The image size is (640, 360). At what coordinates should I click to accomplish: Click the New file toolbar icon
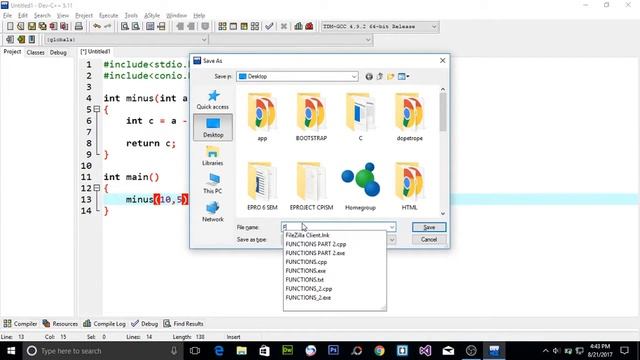point(10,27)
